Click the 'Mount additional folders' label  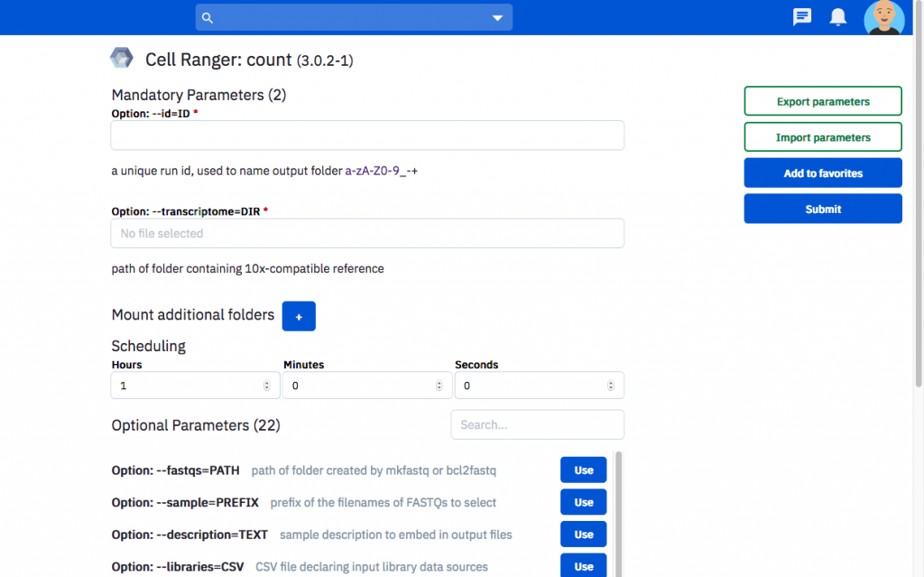coord(193,315)
